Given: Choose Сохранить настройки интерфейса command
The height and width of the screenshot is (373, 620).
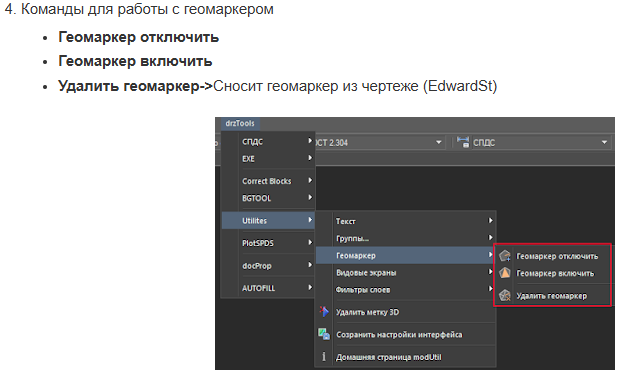Looking at the screenshot, I should coord(405,334).
